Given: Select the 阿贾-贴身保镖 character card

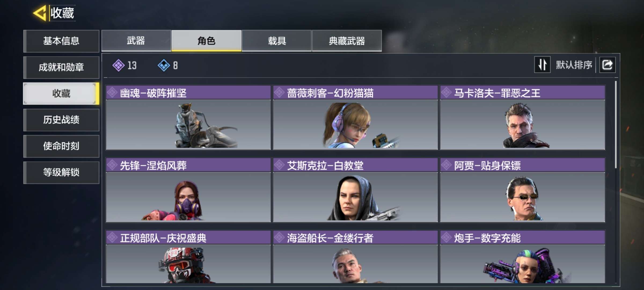Looking at the screenshot, I should [522, 190].
